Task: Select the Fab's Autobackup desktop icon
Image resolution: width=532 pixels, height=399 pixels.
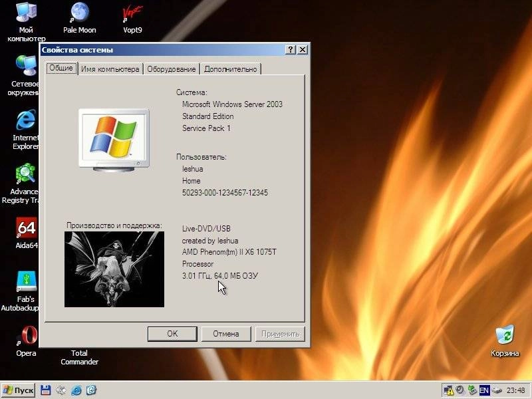Action: 27,281
